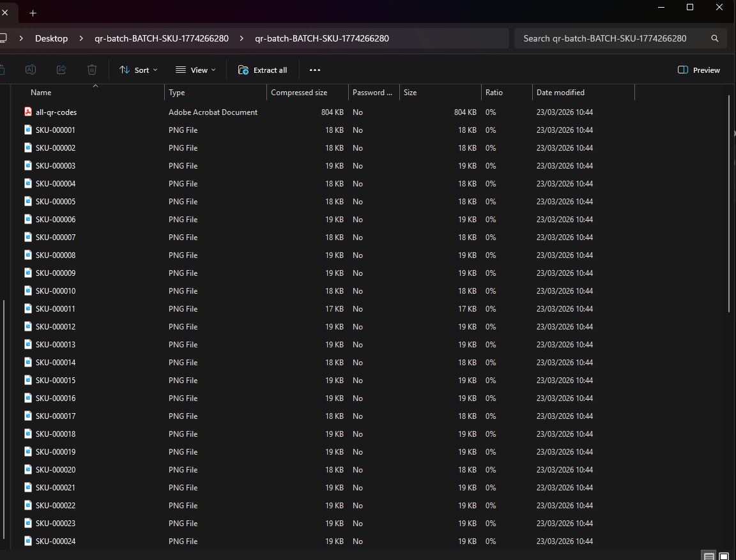The height and width of the screenshot is (560, 736).
Task: Open the View dropdown
Action: coord(195,70)
